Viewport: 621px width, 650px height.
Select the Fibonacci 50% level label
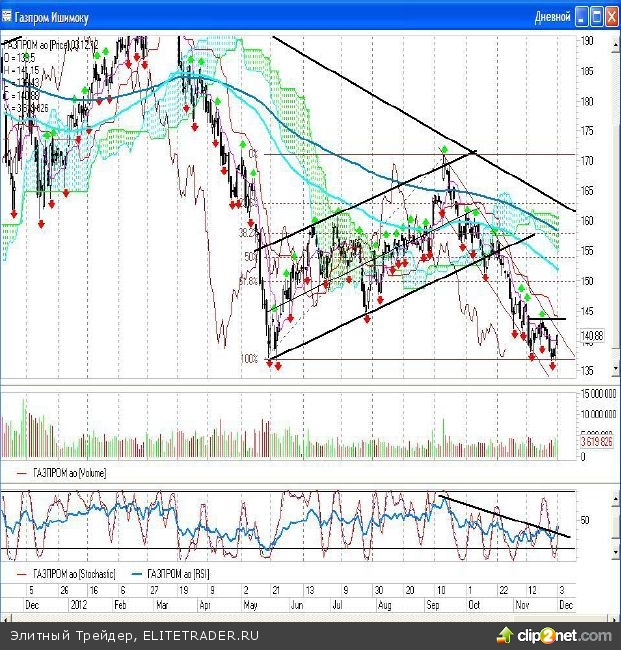[x=250, y=257]
